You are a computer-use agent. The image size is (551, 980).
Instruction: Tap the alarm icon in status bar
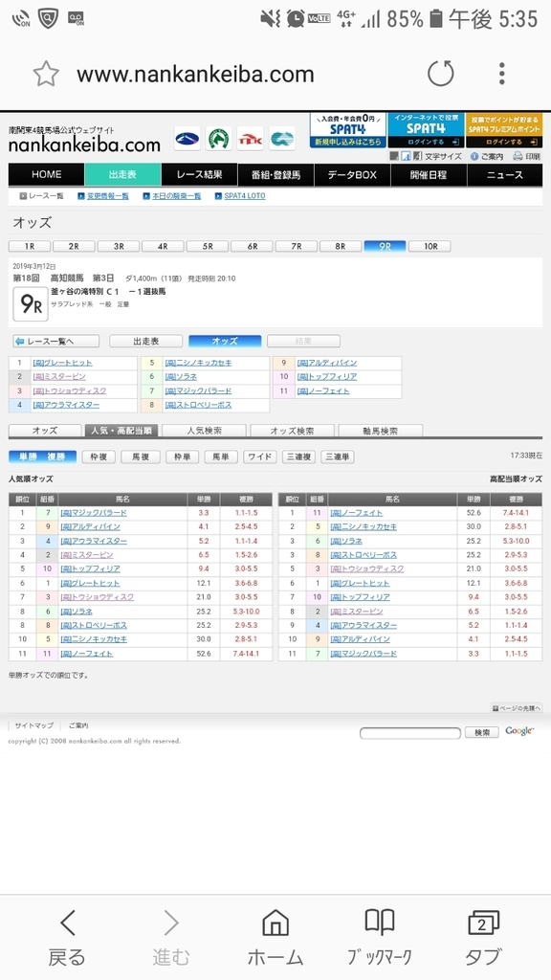tap(296, 19)
